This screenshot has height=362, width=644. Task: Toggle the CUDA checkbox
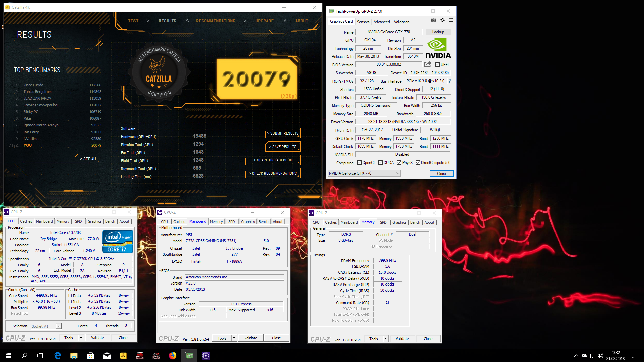(380, 163)
